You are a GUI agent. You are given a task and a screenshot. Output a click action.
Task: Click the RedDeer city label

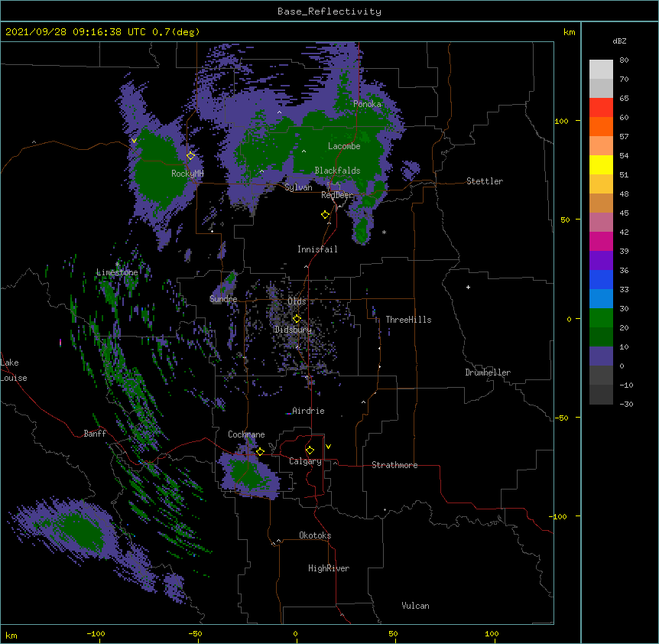pos(337,195)
